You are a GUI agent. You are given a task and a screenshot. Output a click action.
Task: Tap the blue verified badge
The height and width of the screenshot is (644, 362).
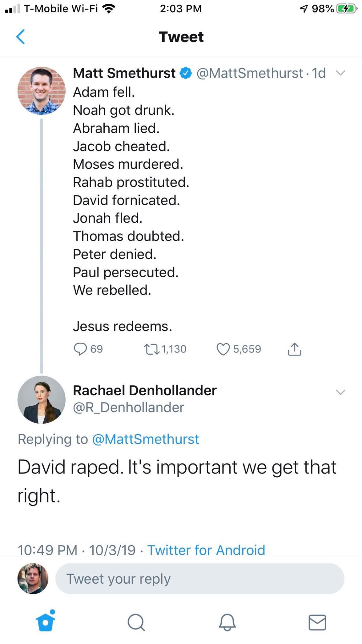pyautogui.click(x=186, y=73)
